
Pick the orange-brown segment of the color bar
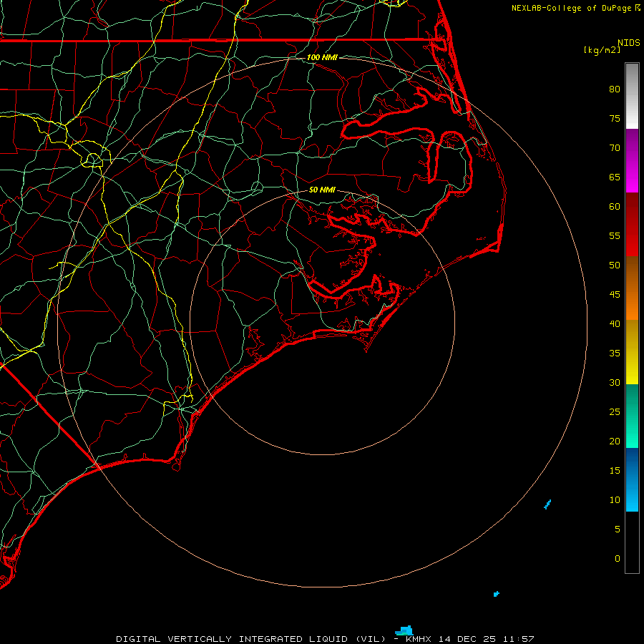click(632, 288)
